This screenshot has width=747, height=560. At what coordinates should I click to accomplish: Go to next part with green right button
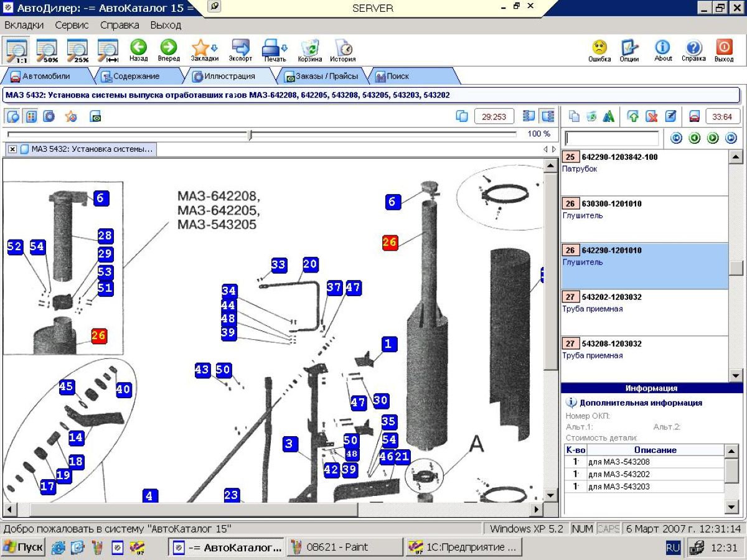[x=713, y=138]
